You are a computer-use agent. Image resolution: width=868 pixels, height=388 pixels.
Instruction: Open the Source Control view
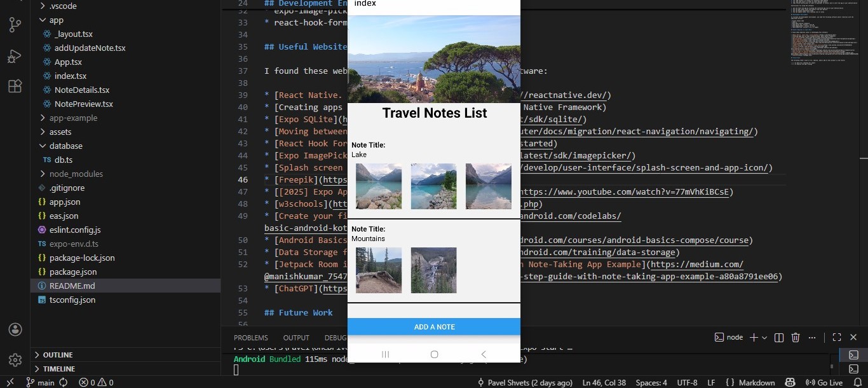point(15,25)
